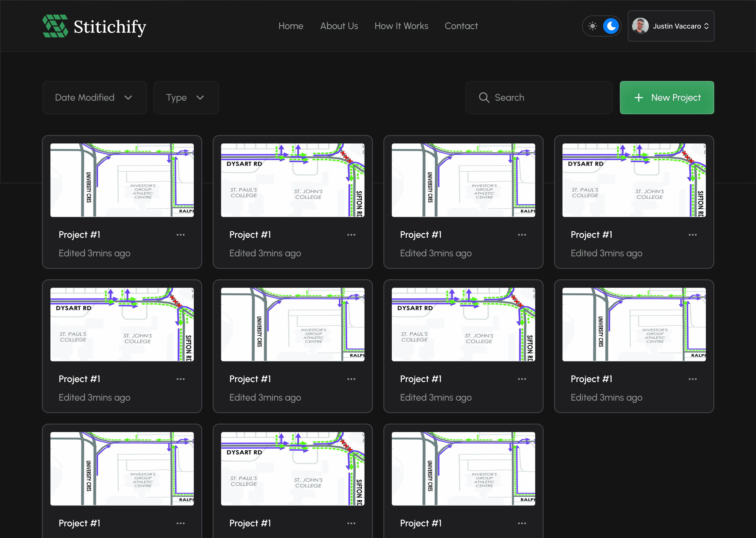Open the How It Works page
Screen dimensions: 756x538
(x=401, y=26)
